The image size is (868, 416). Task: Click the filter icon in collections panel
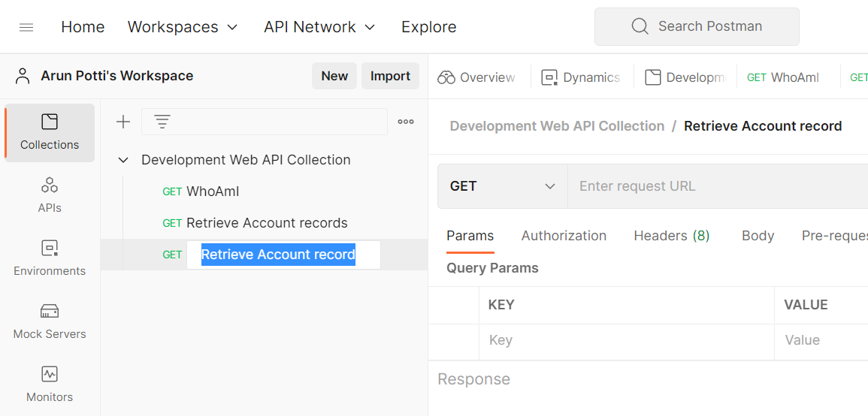coord(162,122)
